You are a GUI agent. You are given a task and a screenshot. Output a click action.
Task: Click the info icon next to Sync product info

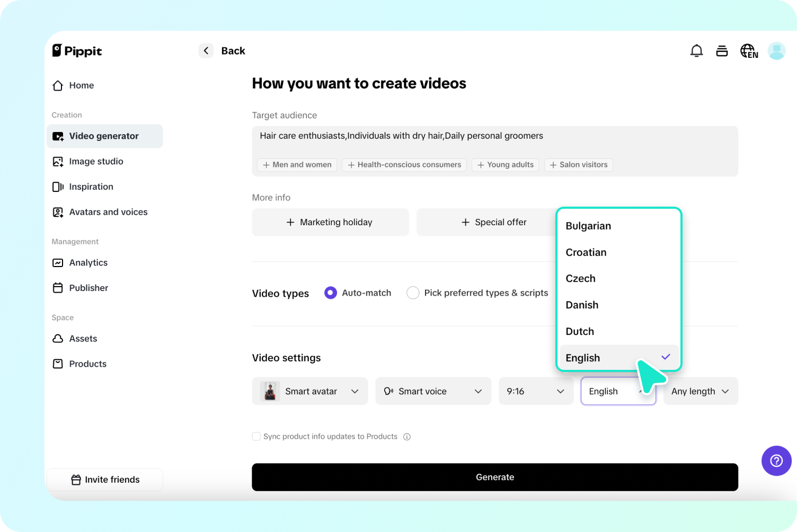click(x=407, y=437)
